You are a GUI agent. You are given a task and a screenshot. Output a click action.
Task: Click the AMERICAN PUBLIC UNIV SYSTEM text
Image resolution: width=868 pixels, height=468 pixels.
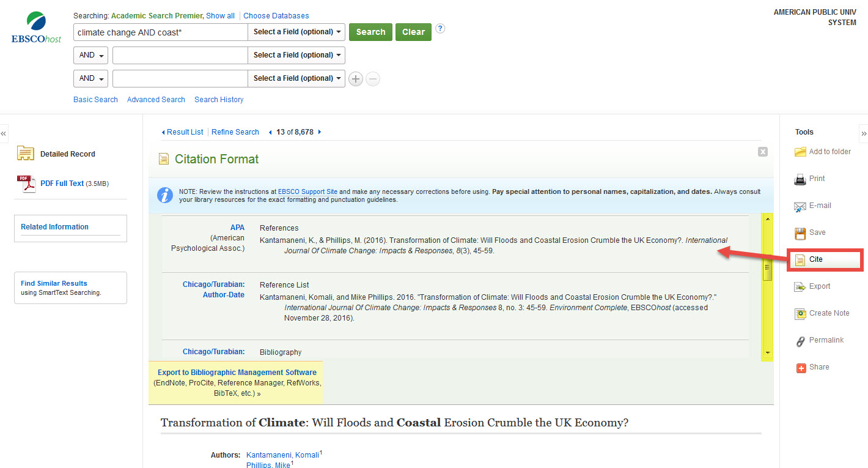(815, 18)
